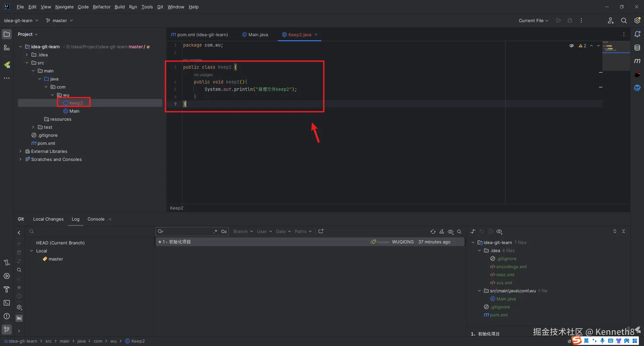Switch to the Main.java editor tab
The width and height of the screenshot is (644, 346).
click(255, 35)
